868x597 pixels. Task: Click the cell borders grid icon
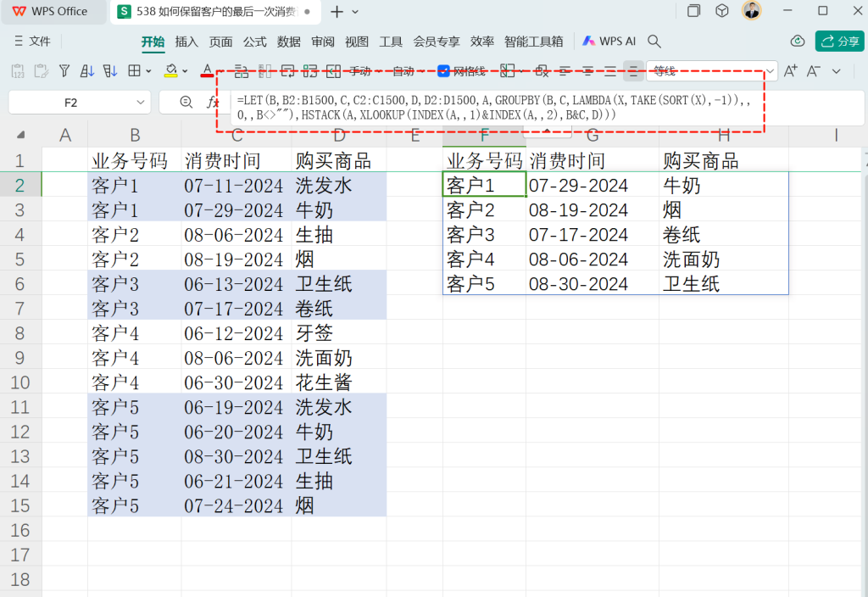point(134,71)
